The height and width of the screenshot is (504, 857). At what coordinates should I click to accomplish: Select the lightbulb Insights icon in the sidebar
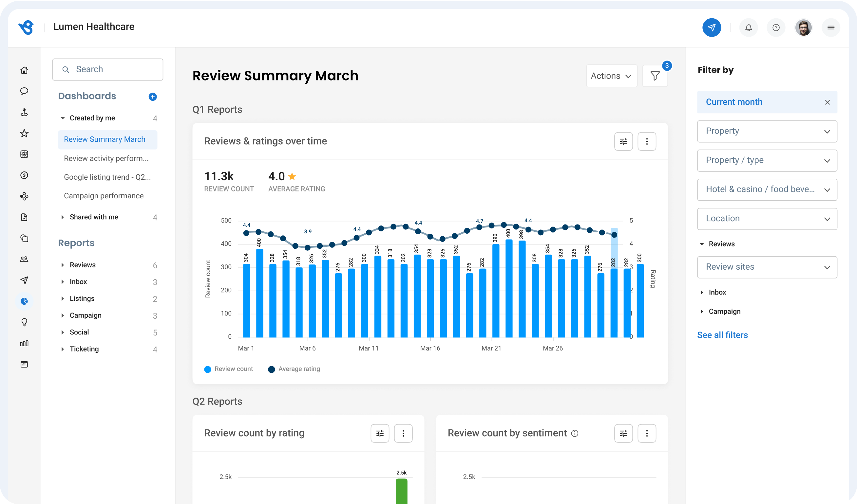(24, 322)
